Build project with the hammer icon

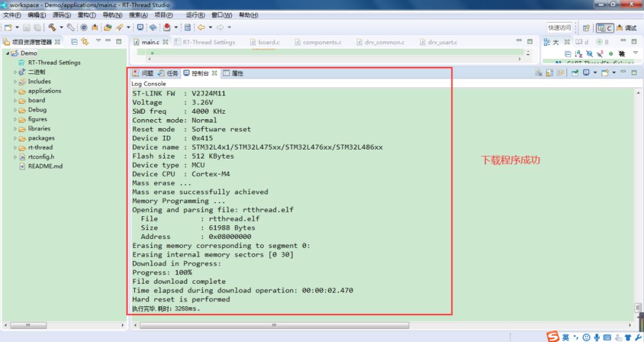point(52,27)
